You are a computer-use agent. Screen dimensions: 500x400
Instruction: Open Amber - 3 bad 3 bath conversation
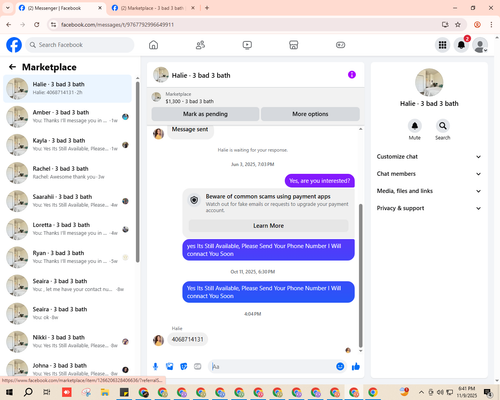(67, 116)
